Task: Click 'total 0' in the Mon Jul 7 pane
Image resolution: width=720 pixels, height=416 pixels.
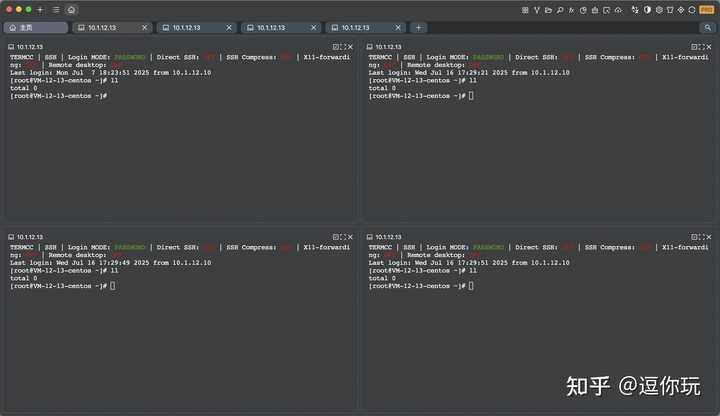Action: pos(24,88)
